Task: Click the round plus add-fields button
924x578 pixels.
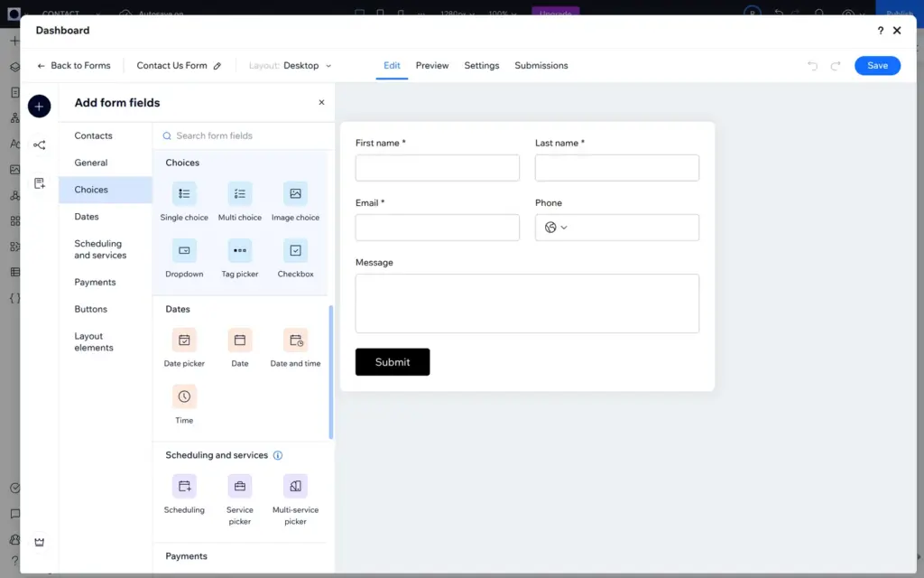Action: (39, 107)
